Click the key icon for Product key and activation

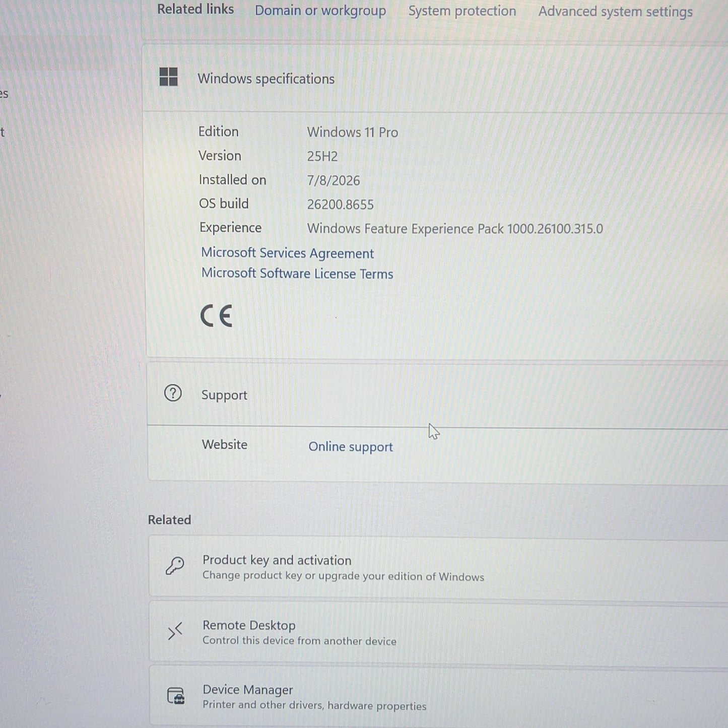point(175,566)
